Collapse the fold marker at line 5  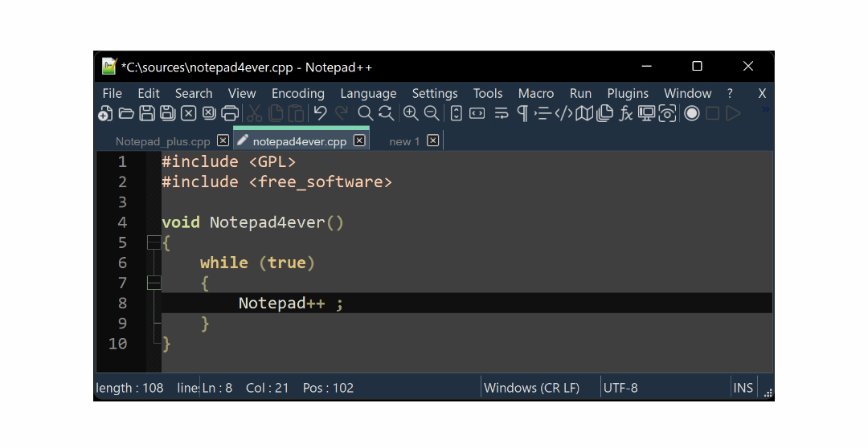(x=154, y=242)
